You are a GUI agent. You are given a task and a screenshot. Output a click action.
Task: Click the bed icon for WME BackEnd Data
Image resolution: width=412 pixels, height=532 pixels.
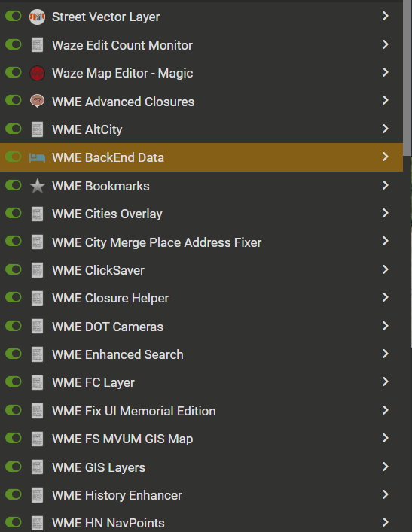pos(37,157)
